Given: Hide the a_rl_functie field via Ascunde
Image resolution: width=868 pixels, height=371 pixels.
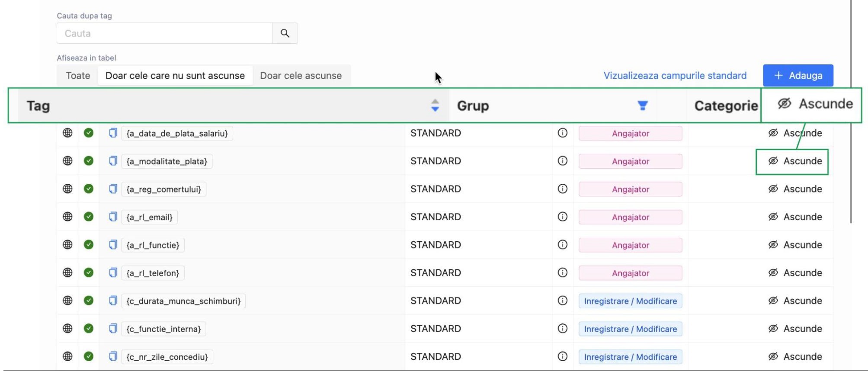Looking at the screenshot, I should [795, 245].
